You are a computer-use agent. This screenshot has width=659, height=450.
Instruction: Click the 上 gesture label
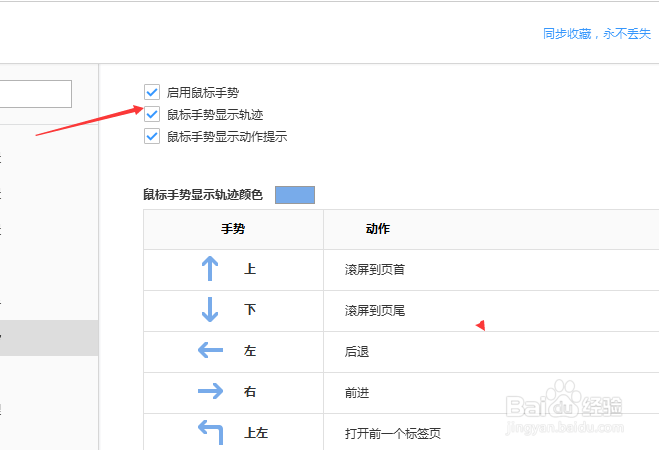(x=250, y=269)
